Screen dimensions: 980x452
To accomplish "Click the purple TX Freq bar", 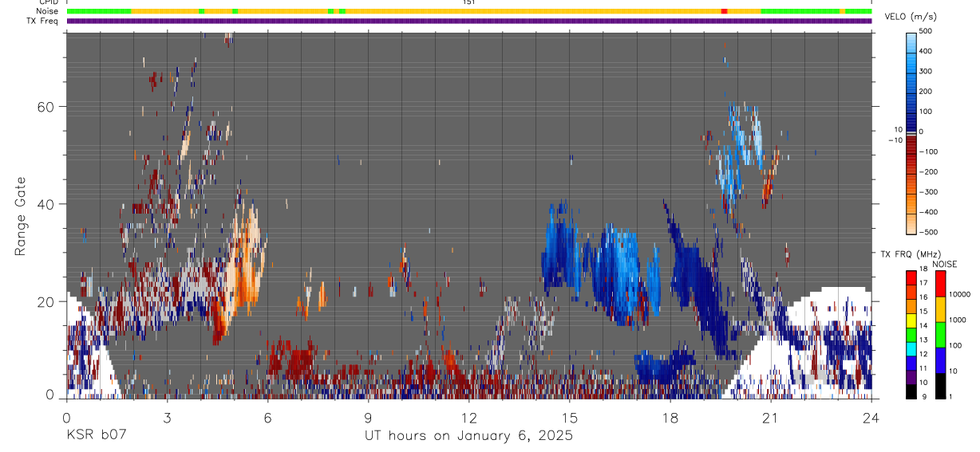I will pos(469,21).
